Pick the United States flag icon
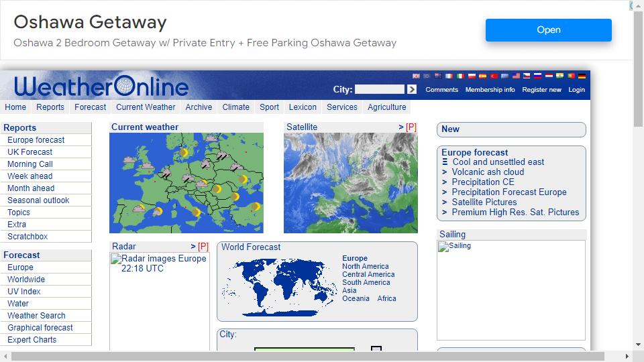Screen dimensions: 644x362 tap(517, 76)
